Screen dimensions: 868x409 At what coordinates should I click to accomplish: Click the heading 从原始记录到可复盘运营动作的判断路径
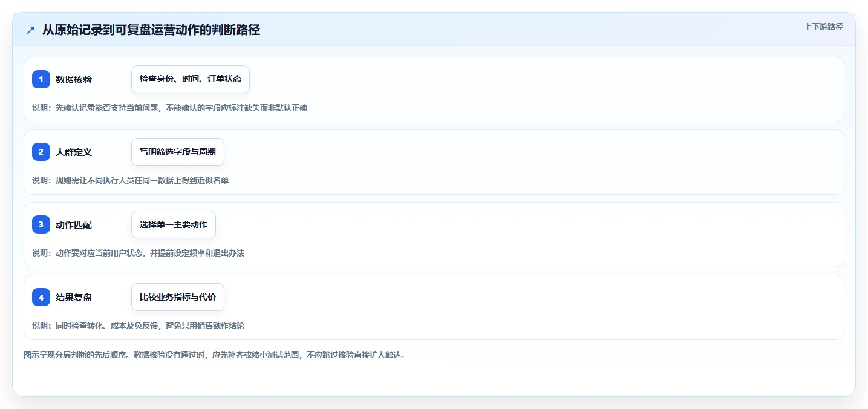tap(151, 30)
